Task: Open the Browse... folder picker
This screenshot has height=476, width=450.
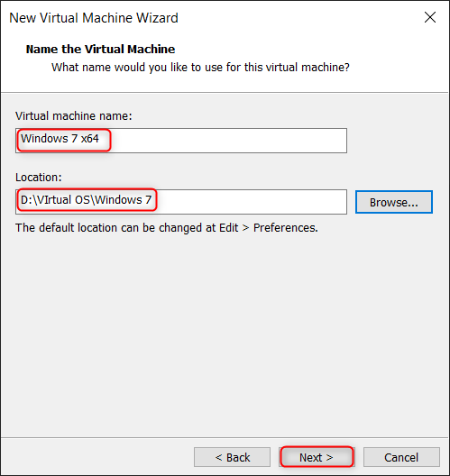Action: (x=394, y=202)
